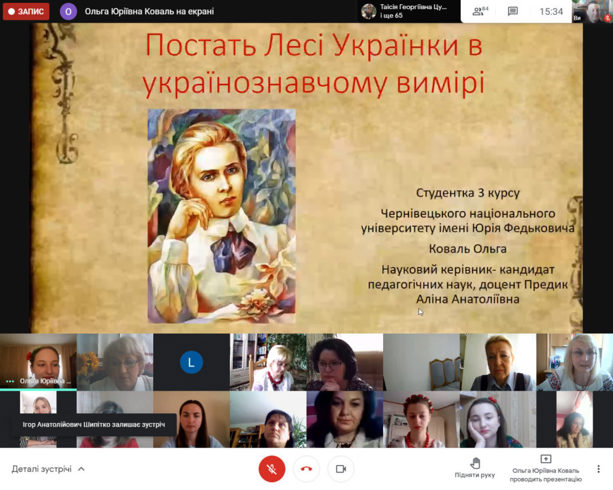Open the three-dot more options menu
This screenshot has width=613, height=490.
(598, 468)
